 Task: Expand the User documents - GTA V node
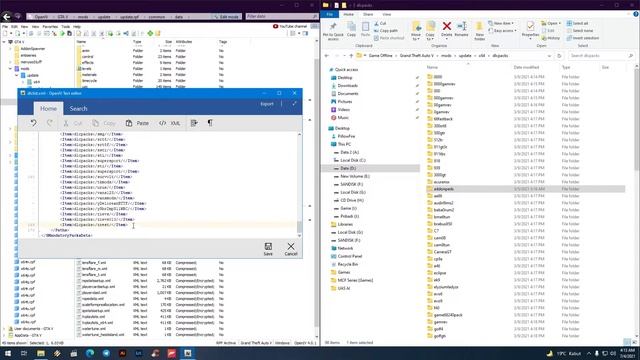point(4,329)
